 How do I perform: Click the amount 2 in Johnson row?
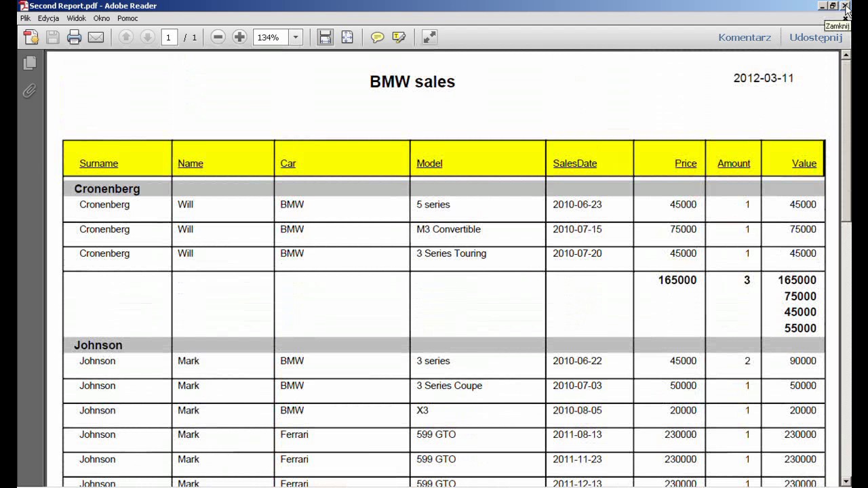[x=747, y=361]
